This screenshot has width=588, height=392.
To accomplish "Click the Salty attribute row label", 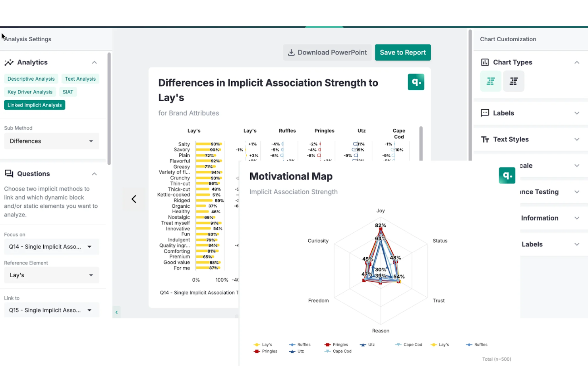I will [184, 144].
